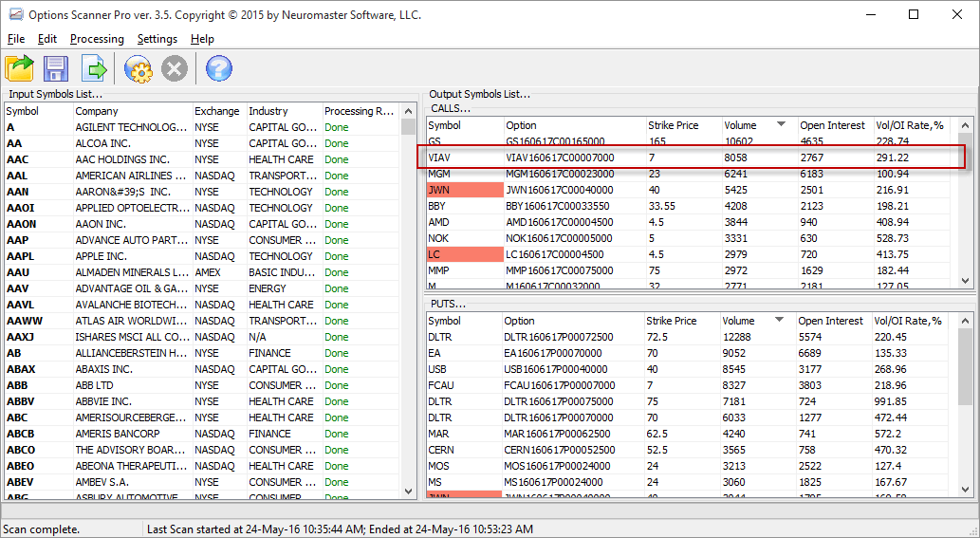Select the PUTS table scrollbar thumb
Screen dimensions: 980x538
(x=965, y=367)
